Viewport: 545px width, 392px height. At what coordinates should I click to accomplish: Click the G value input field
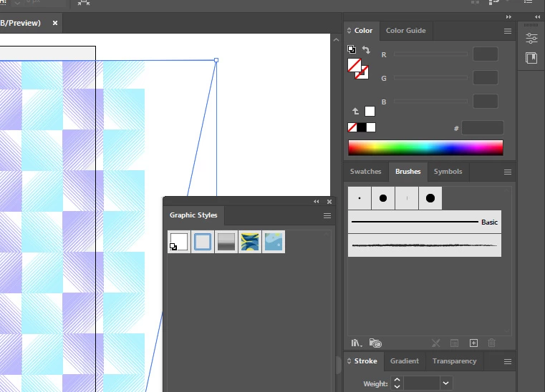coord(486,78)
